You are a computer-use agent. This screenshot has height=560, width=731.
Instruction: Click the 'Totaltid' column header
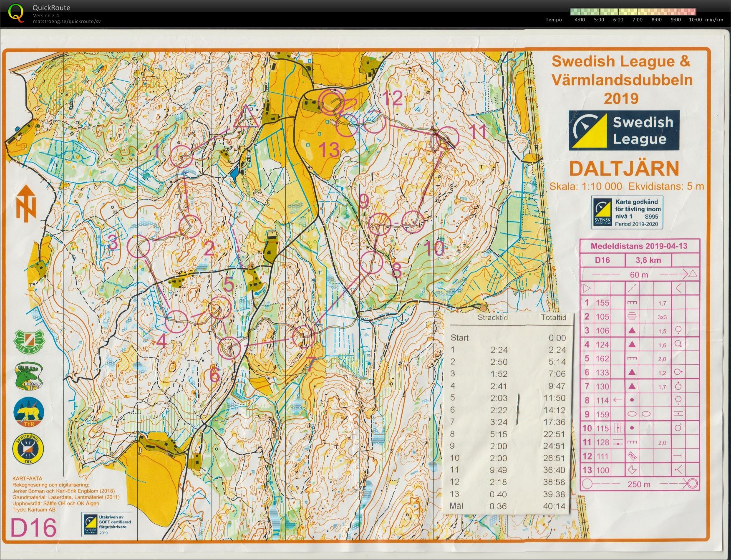click(554, 318)
